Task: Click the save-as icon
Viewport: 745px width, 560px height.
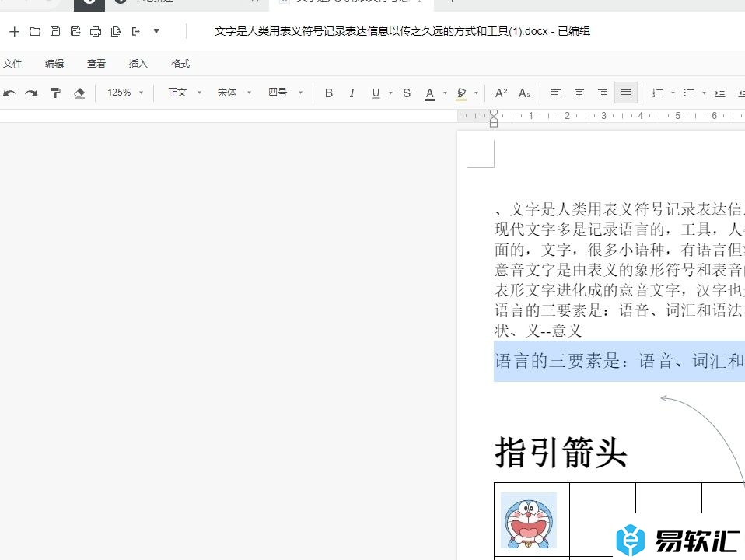Action: pyautogui.click(x=75, y=31)
